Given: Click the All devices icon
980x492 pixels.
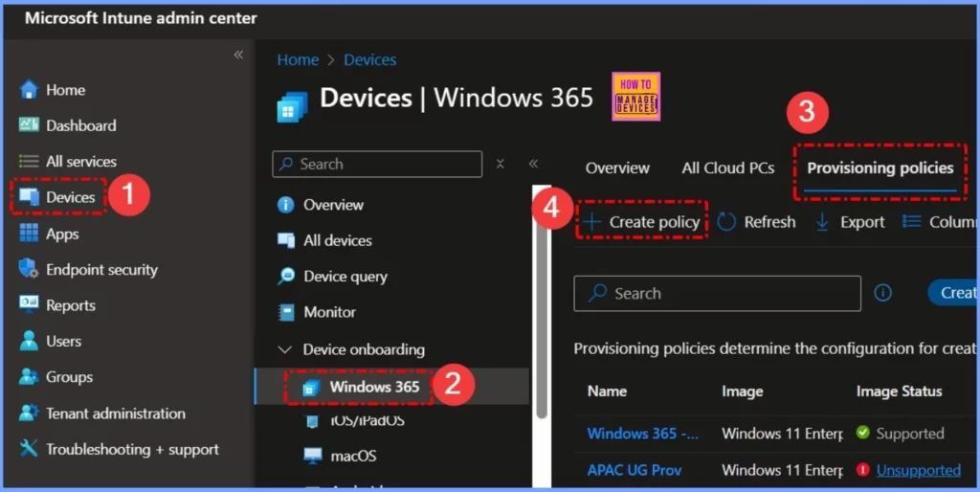Looking at the screenshot, I should coord(285,240).
